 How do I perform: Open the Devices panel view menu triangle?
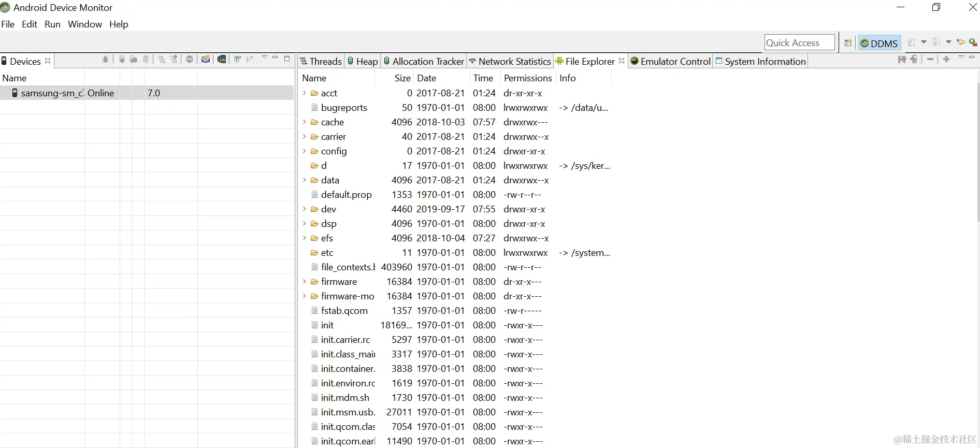265,57
